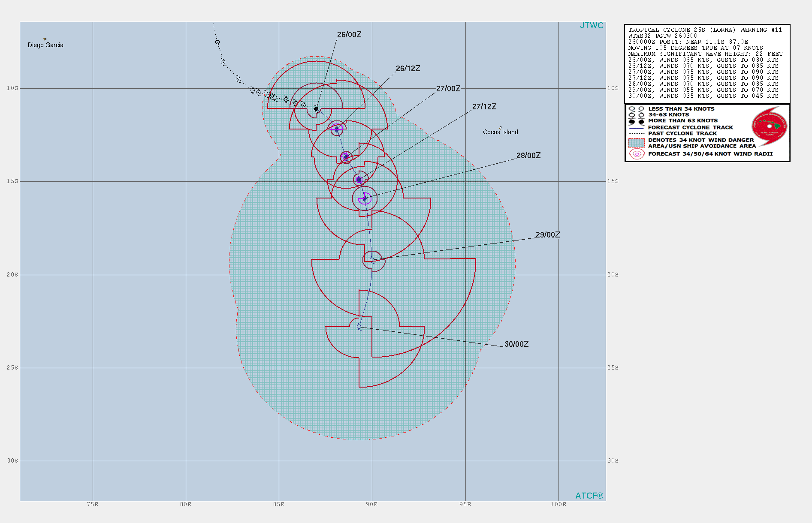Click the 90E longitude axis label
The height and width of the screenshot is (523, 812).
pyautogui.click(x=372, y=505)
